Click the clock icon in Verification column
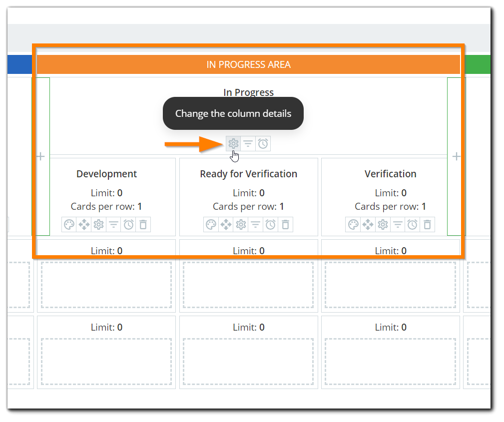The image size is (504, 422). pyautogui.click(x=413, y=224)
